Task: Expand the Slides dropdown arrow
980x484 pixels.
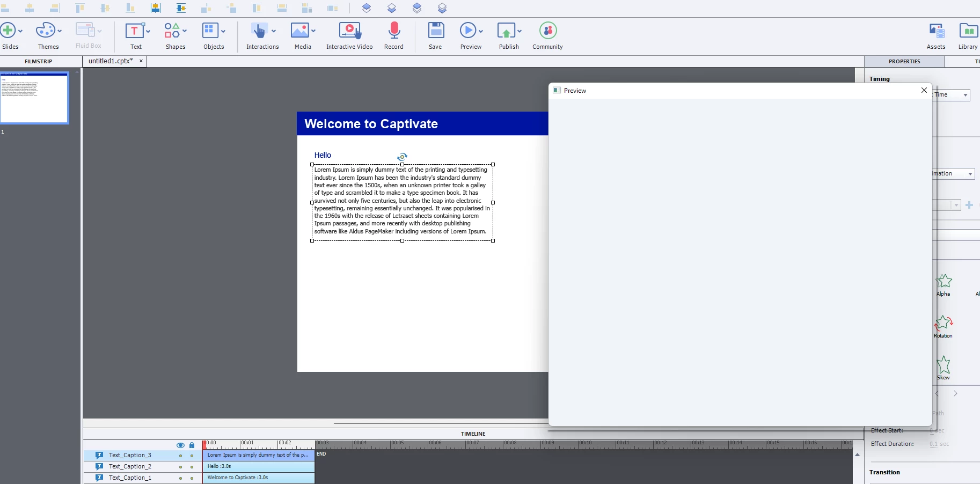Action: (20, 31)
